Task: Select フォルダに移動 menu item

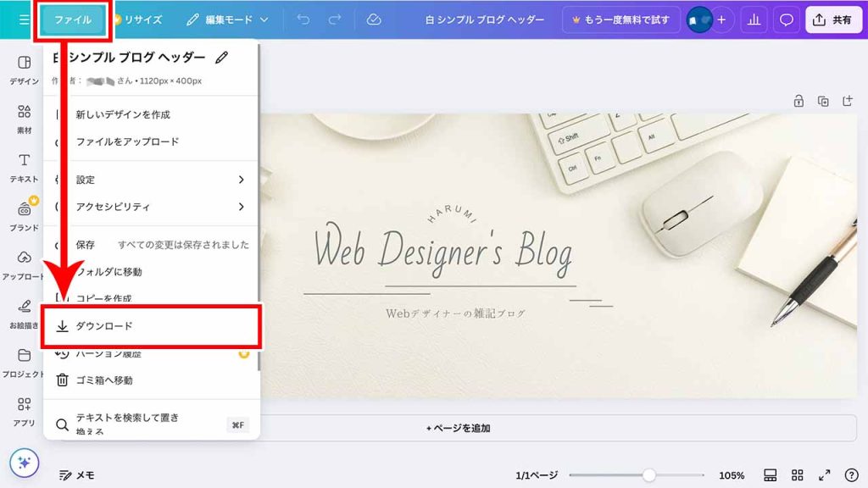Action: (151, 272)
